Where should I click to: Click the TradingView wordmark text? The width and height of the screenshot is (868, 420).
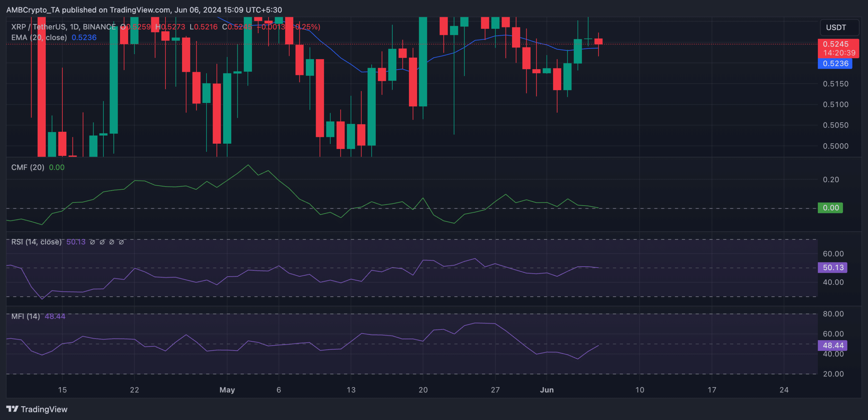coord(44,409)
